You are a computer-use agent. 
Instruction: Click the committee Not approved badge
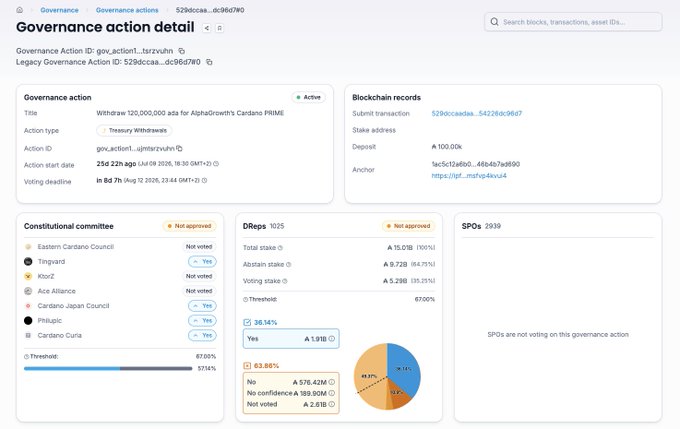coord(190,226)
